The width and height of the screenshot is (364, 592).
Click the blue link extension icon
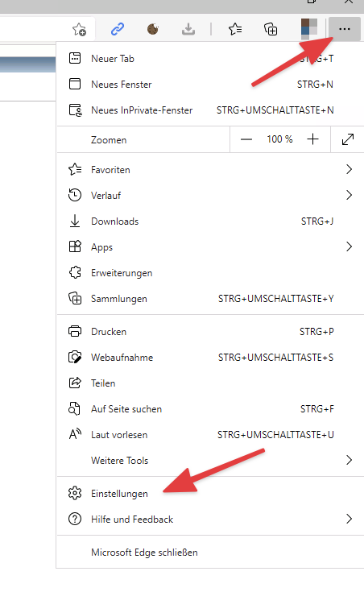[118, 29]
